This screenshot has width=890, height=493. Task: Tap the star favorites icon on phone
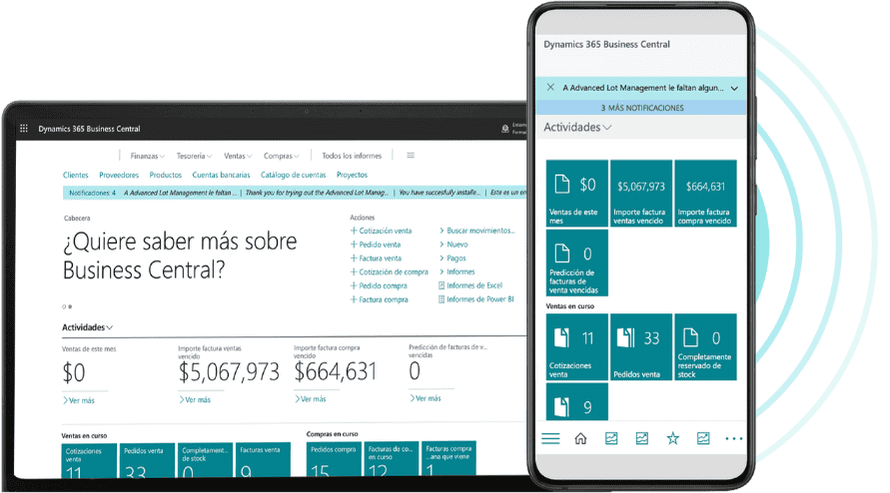pos(672,439)
